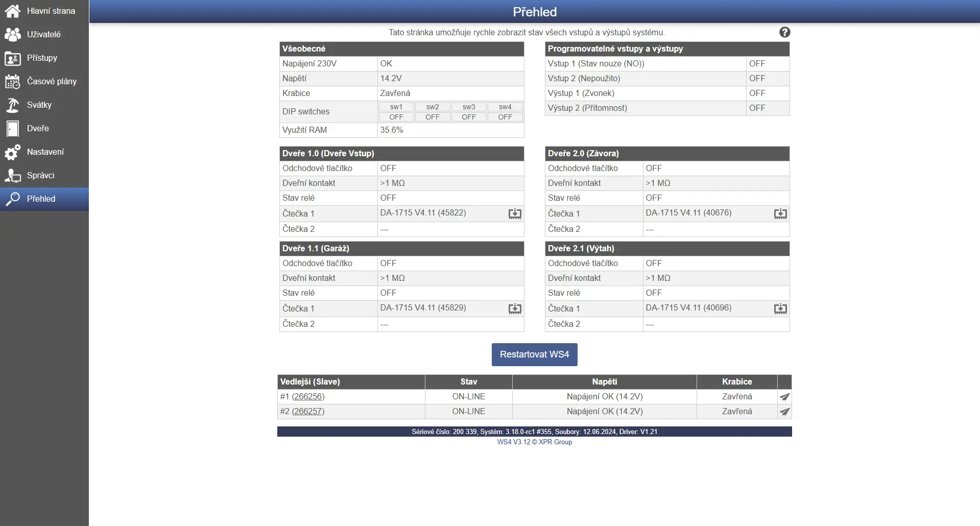
Task: Click send icon for slave #1
Action: tap(784, 397)
